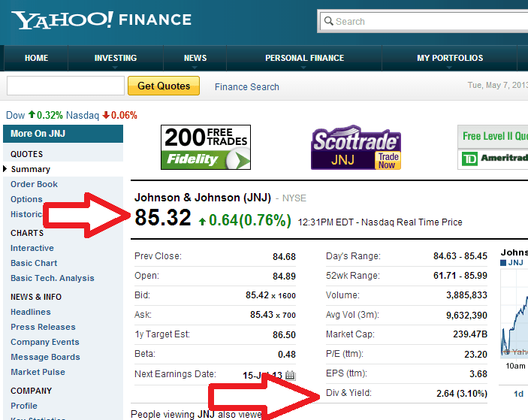The height and width of the screenshot is (420, 528).
Task: Click the P/E value 23.20
Action: [476, 355]
